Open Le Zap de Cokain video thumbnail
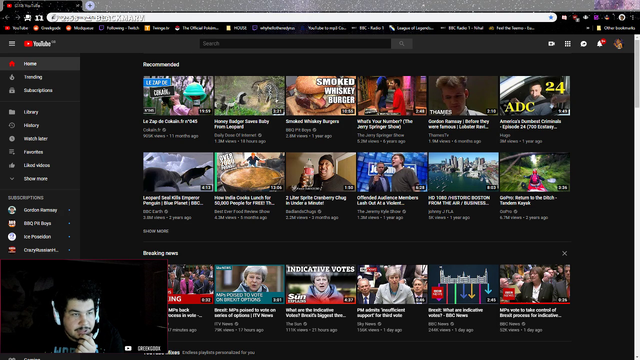The image size is (640, 360). 178,96
